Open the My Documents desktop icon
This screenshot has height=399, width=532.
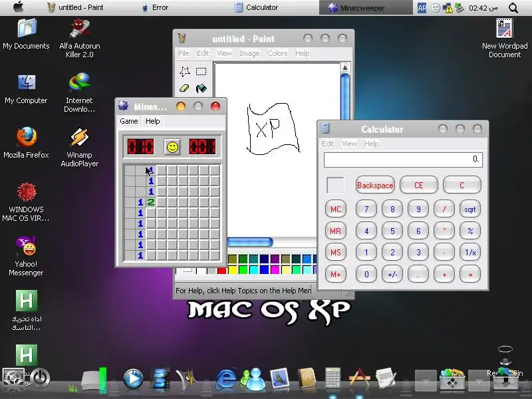coord(26,34)
